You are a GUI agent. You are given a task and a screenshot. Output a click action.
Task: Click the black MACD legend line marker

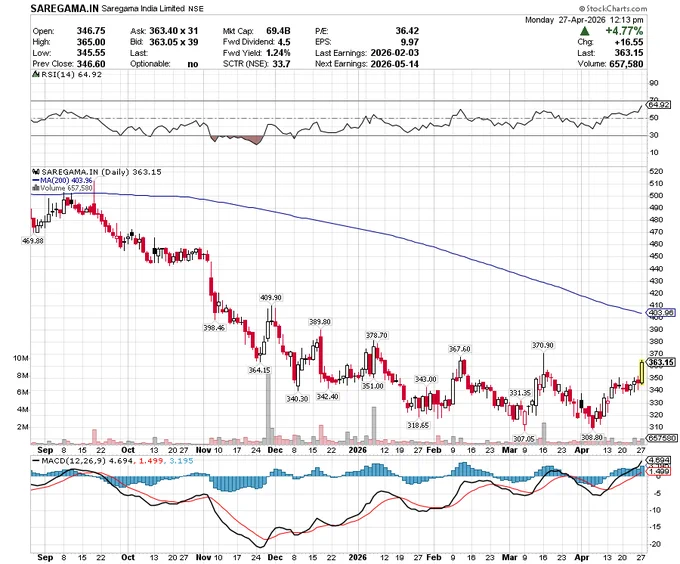36,461
